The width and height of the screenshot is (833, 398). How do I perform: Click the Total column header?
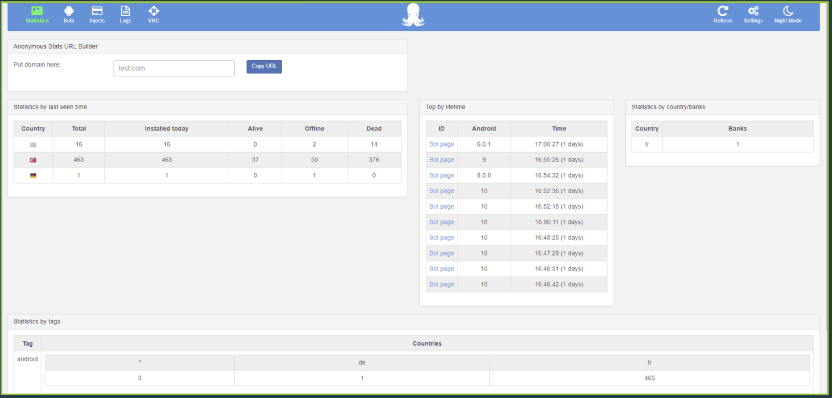pos(79,129)
